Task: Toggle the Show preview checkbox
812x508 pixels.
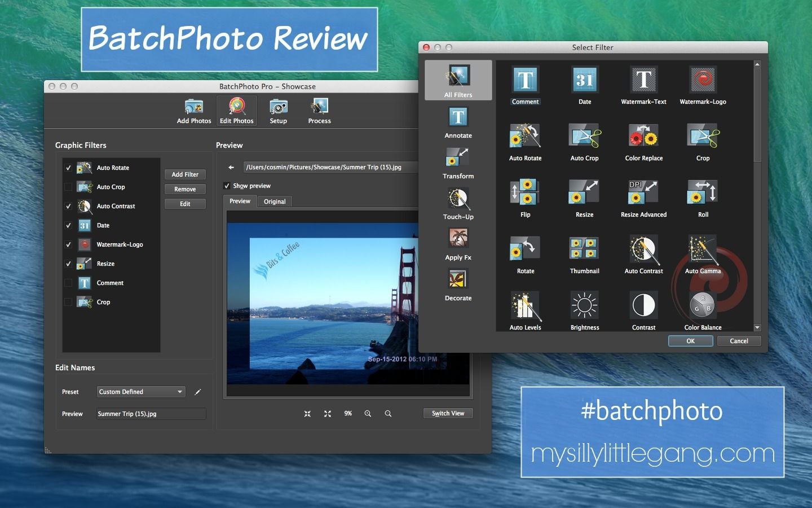Action: 227,186
